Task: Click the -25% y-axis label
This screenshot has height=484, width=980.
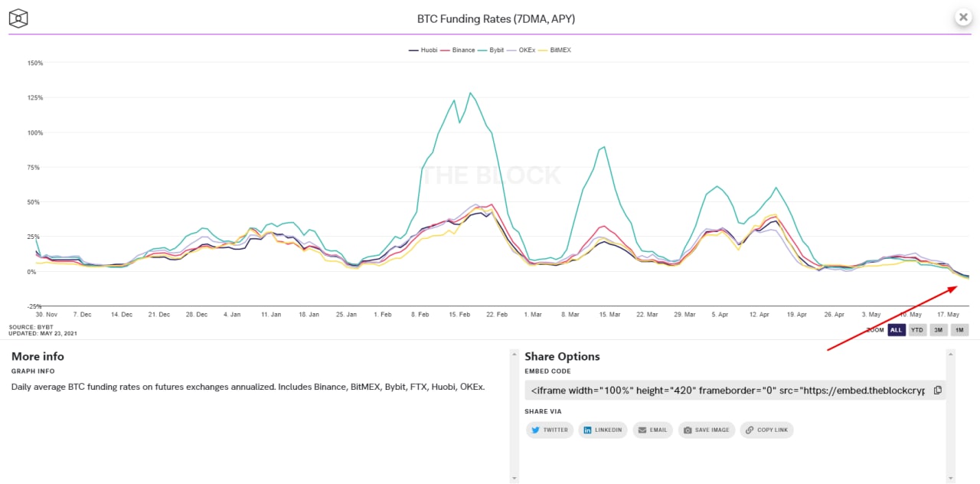Action: 35,306
